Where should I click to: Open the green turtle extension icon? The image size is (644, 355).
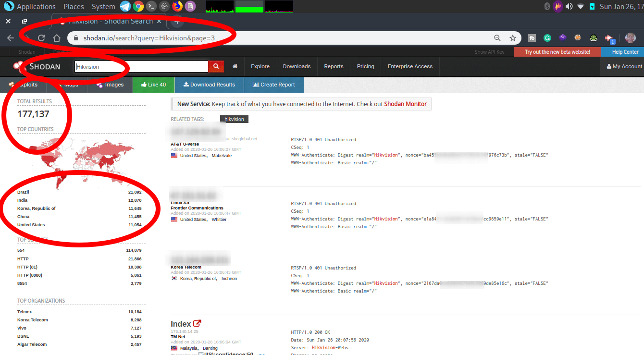(x=594, y=38)
